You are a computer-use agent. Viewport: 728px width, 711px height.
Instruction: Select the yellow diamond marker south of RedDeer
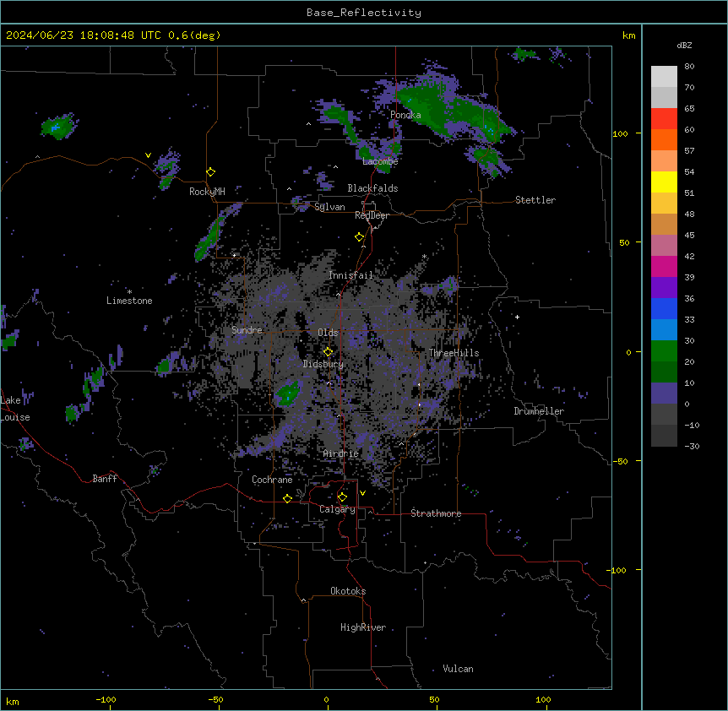pos(360,237)
